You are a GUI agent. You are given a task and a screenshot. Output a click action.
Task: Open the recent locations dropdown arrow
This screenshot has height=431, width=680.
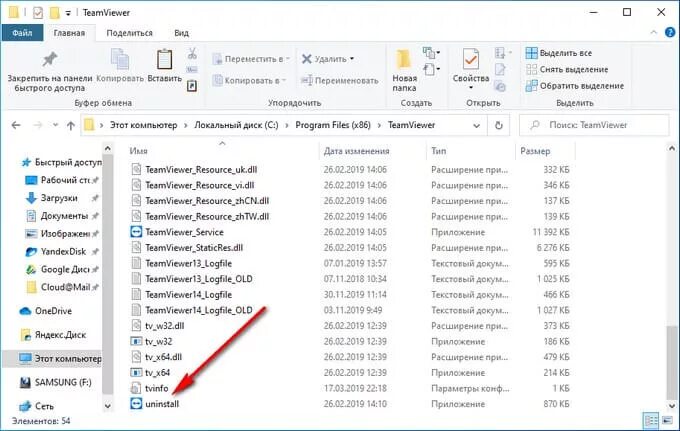click(55, 125)
